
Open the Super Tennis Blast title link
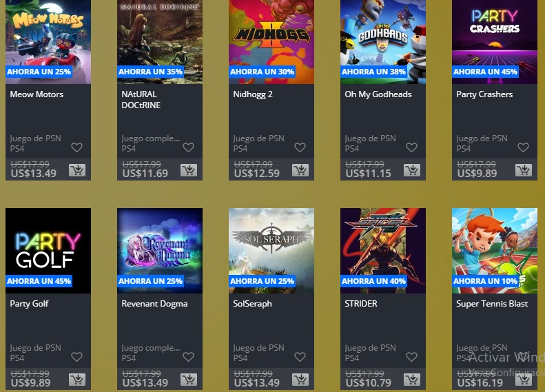click(492, 304)
